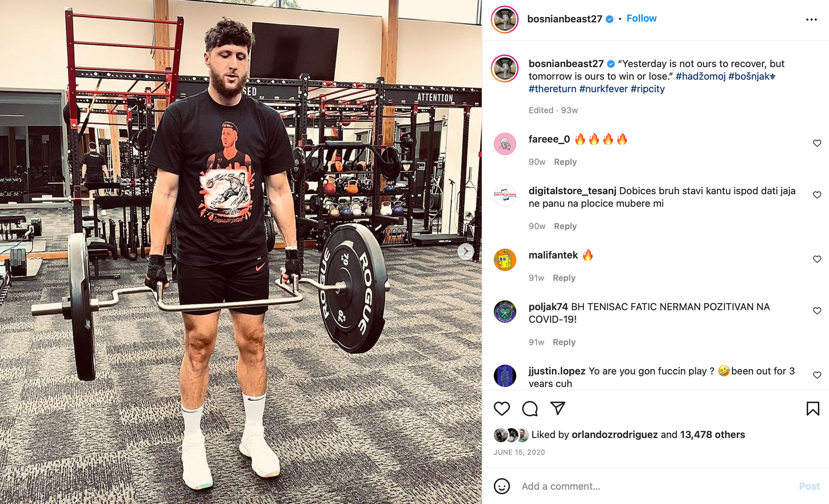Image resolution: width=829 pixels, height=504 pixels.
Task: Like malifantek's comment heart
Action: coord(817,259)
